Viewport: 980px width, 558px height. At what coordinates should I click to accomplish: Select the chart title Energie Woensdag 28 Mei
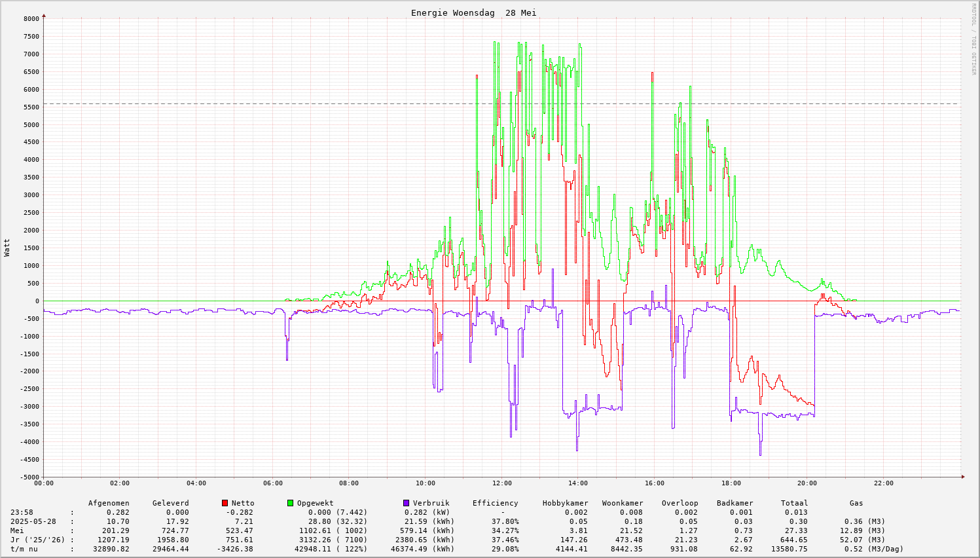tap(473, 13)
